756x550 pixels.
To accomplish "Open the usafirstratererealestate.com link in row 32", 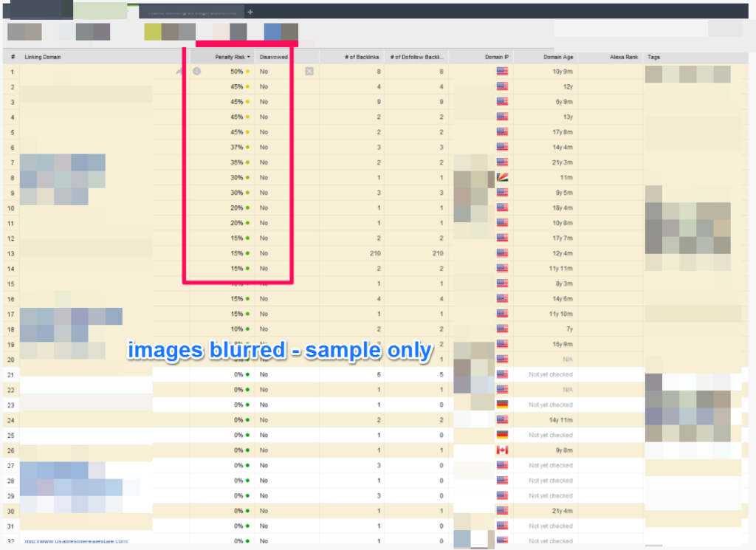I will pos(75,541).
